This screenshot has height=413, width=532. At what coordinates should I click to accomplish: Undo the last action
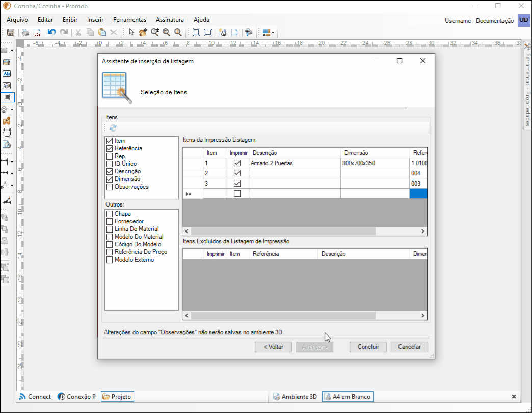pos(51,32)
